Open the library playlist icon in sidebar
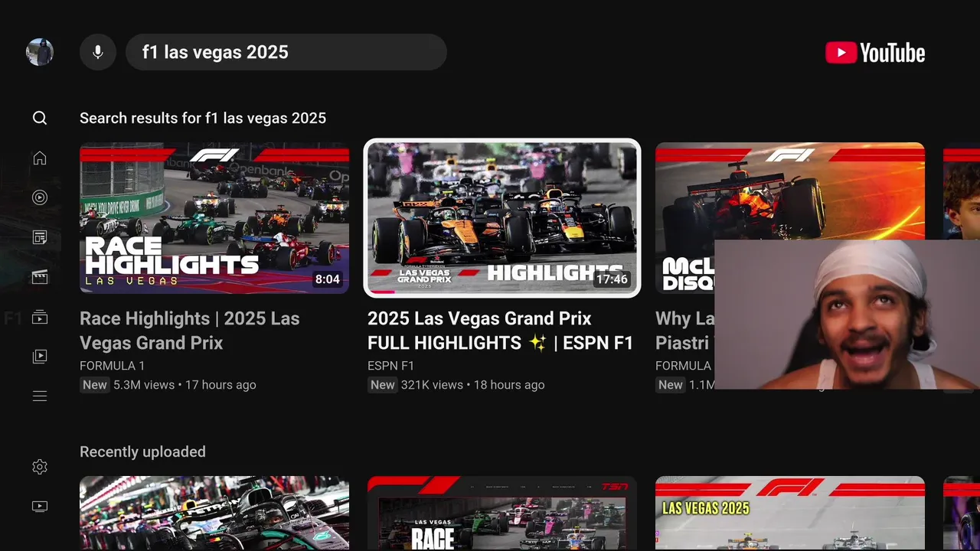 pos(40,357)
